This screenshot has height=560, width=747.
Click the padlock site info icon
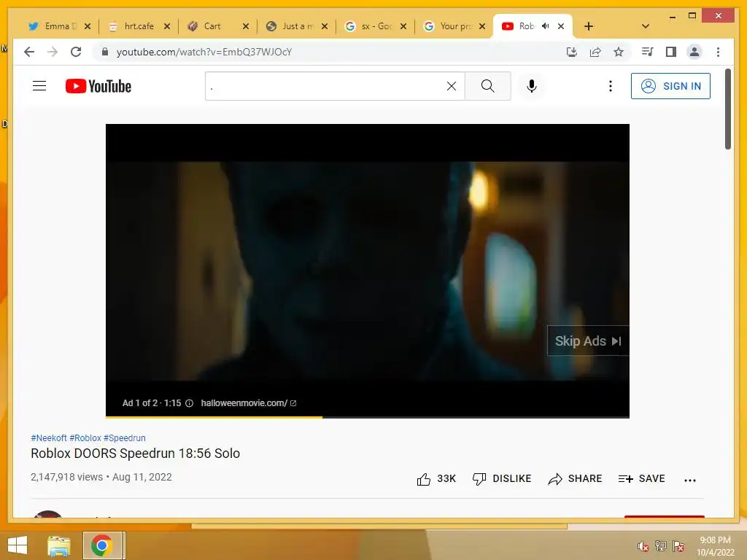[x=105, y=52]
